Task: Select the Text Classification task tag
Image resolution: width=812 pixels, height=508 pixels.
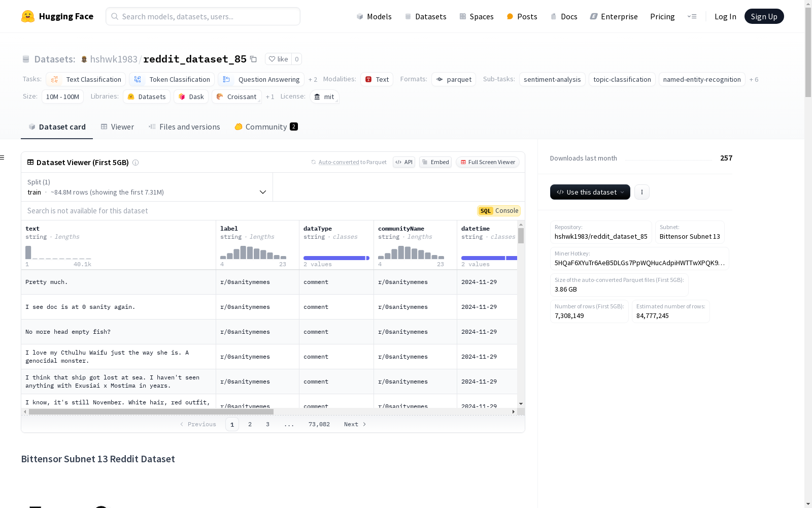Action: 86,79
